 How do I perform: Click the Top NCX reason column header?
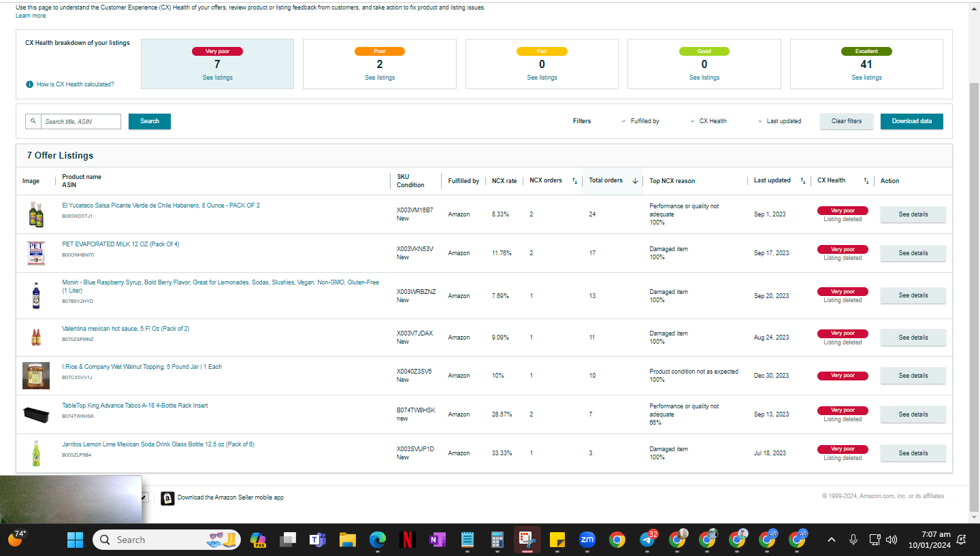pyautogui.click(x=672, y=181)
